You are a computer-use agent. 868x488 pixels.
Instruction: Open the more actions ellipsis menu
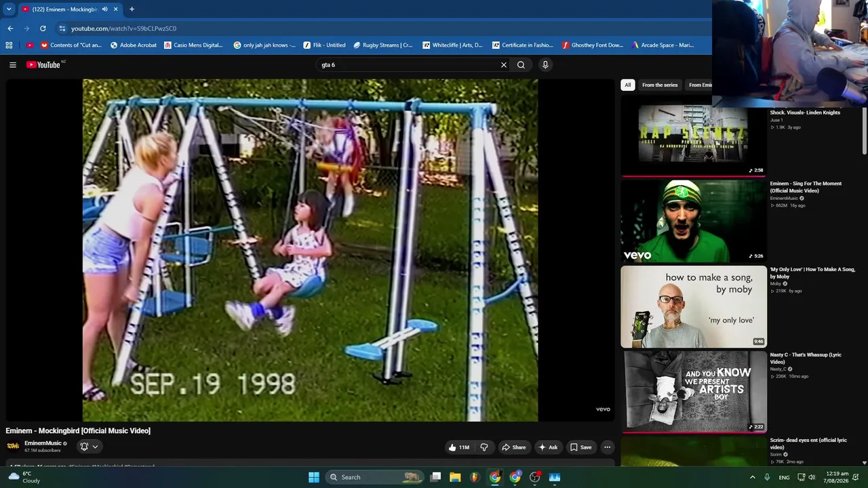pyautogui.click(x=608, y=447)
